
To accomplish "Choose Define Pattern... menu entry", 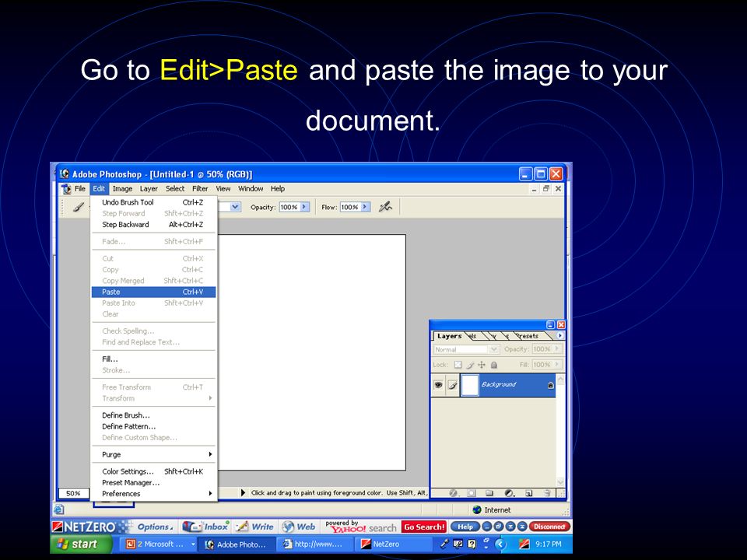I will tap(153, 427).
